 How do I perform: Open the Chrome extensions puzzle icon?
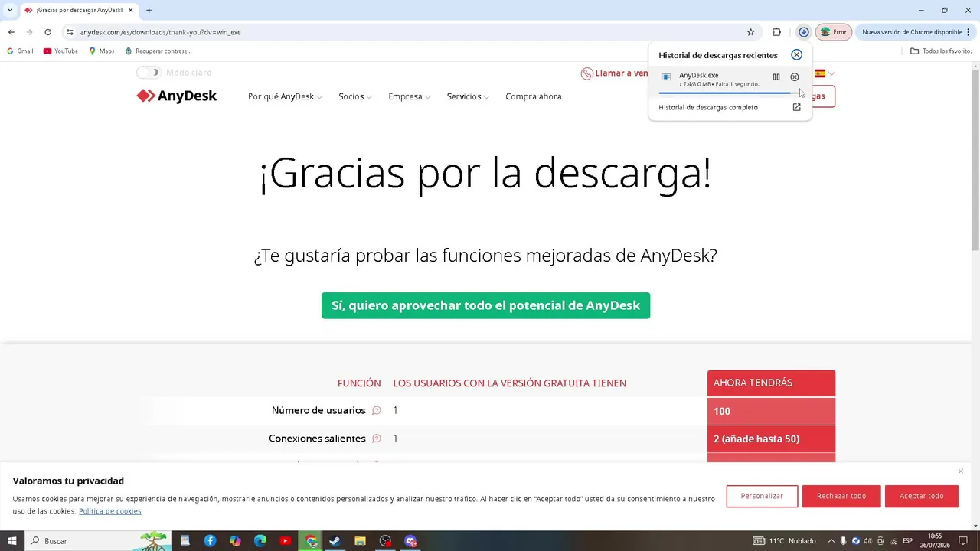coord(776,32)
